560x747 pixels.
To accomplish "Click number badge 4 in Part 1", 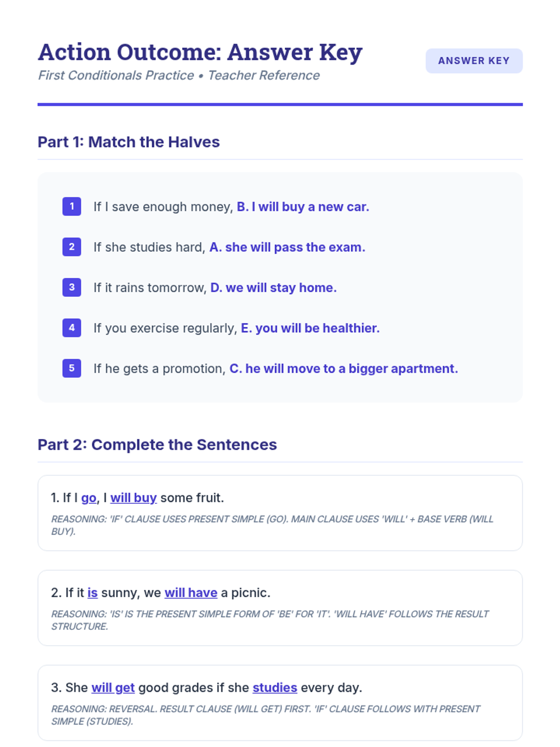I will (x=71, y=328).
